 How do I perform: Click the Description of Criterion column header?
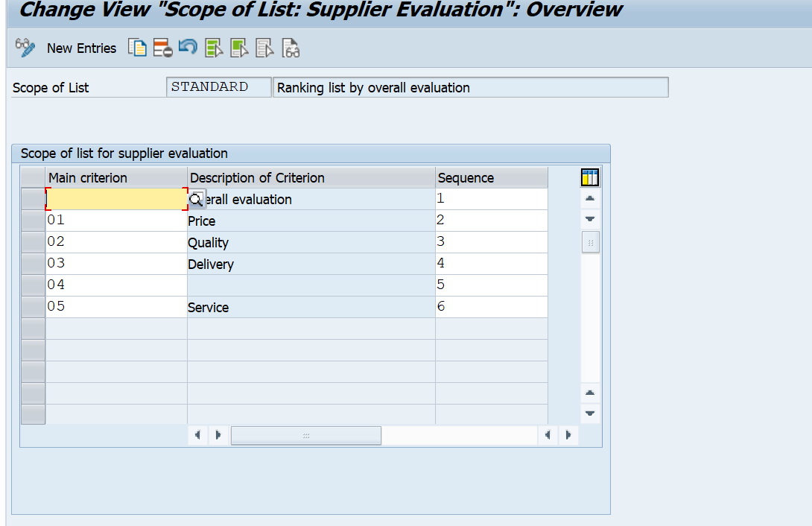pyautogui.click(x=311, y=177)
